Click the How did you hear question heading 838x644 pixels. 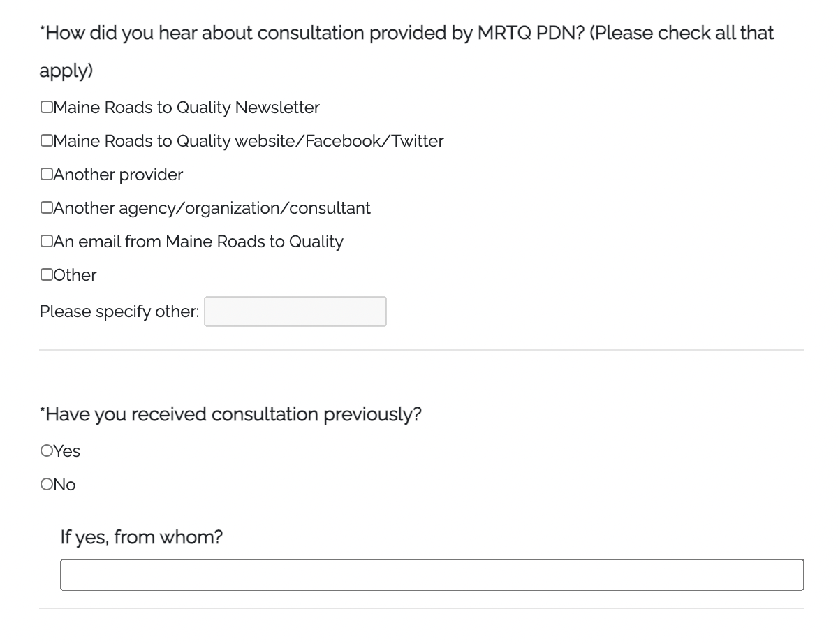[406, 34]
